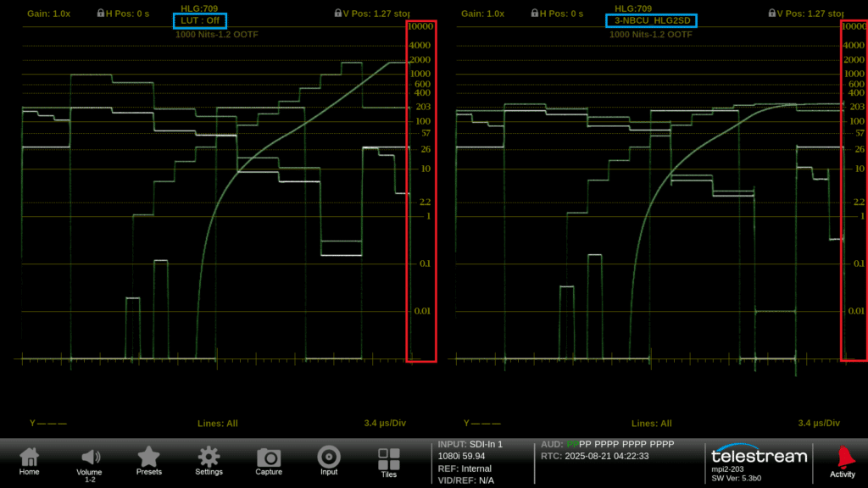Image resolution: width=868 pixels, height=488 pixels.
Task: Open Presets star icon
Action: click(149, 462)
